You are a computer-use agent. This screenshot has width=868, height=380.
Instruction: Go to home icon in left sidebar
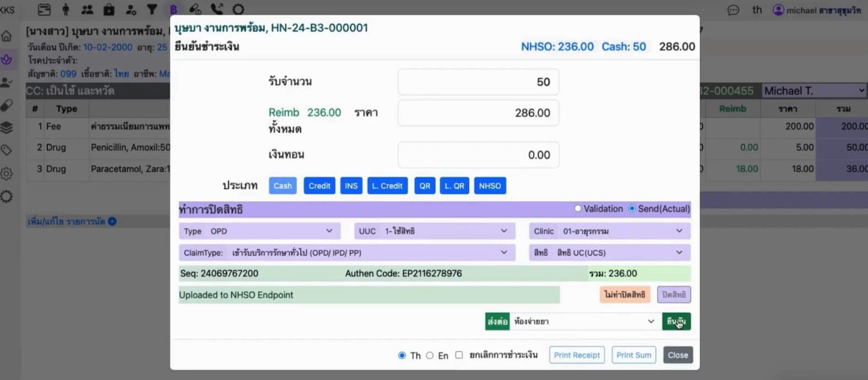7,36
